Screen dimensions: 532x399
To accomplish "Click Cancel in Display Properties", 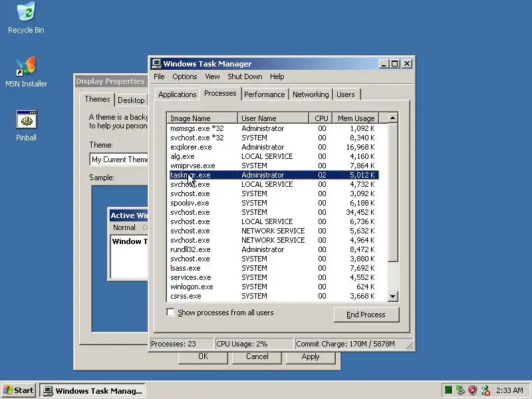I will tap(257, 357).
